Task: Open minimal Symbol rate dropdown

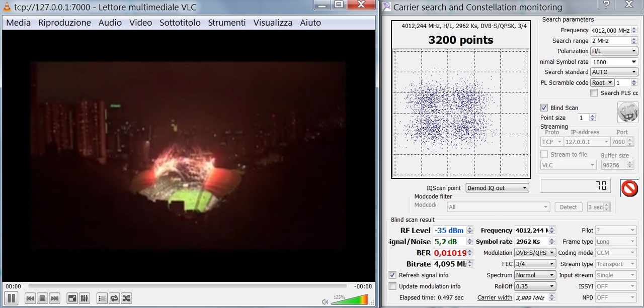Action: pyautogui.click(x=614, y=62)
